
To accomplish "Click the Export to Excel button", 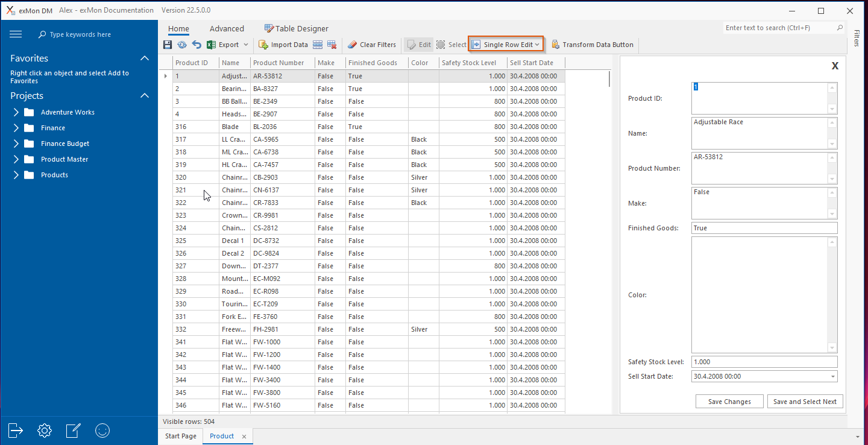I will click(x=223, y=45).
